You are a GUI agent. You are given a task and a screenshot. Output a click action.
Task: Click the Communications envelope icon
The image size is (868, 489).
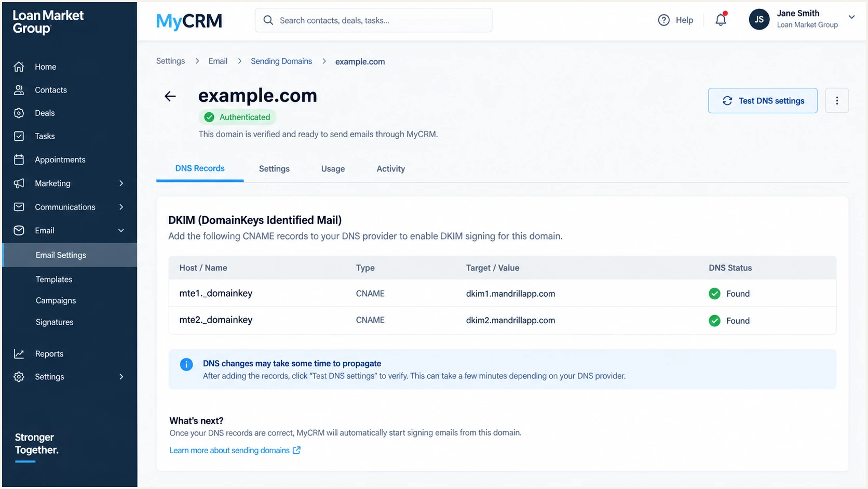(19, 207)
